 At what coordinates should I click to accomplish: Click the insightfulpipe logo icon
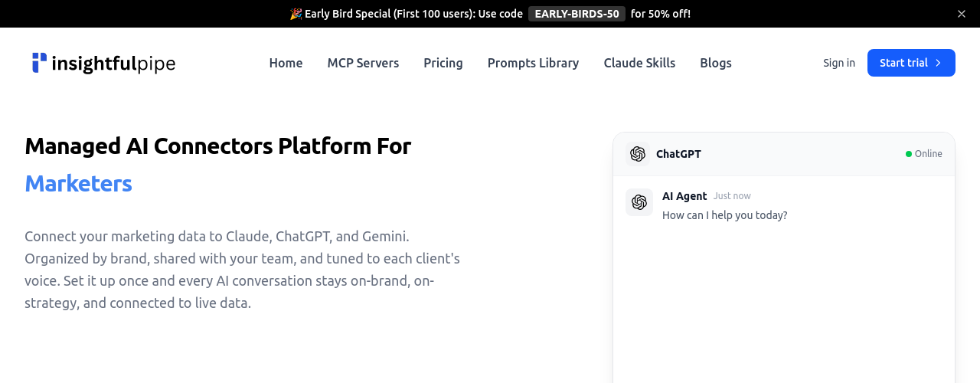pyautogui.click(x=39, y=63)
